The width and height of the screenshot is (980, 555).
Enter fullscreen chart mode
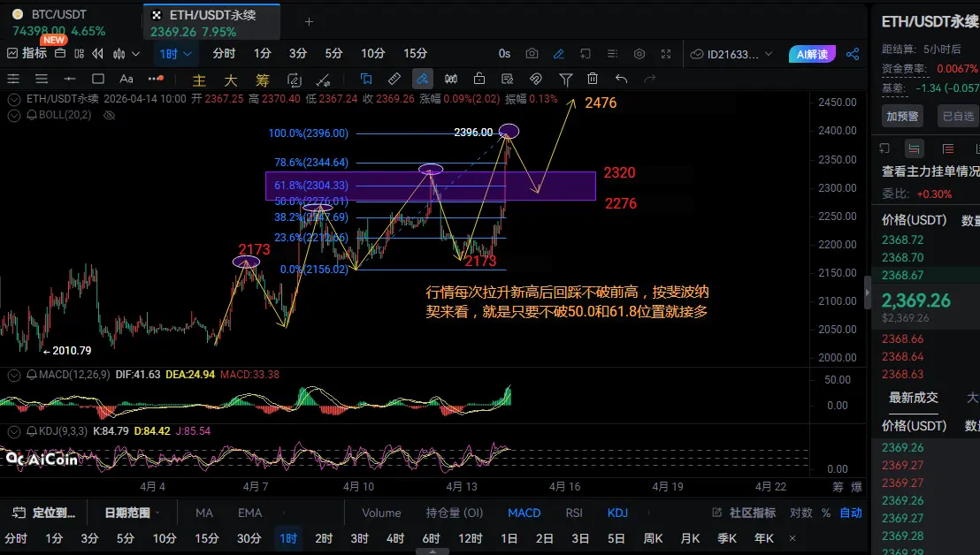666,54
